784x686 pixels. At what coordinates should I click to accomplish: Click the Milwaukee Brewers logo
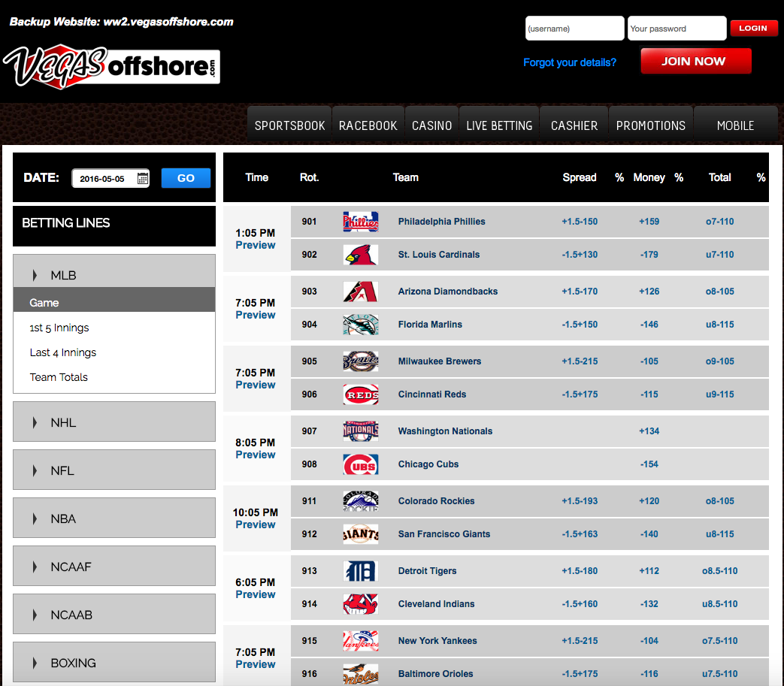pos(361,361)
